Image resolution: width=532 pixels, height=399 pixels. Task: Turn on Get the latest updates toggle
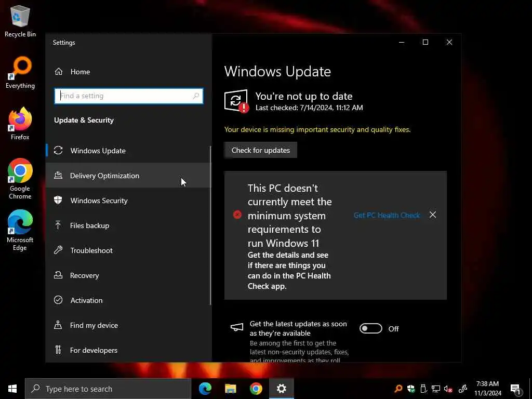(370, 328)
